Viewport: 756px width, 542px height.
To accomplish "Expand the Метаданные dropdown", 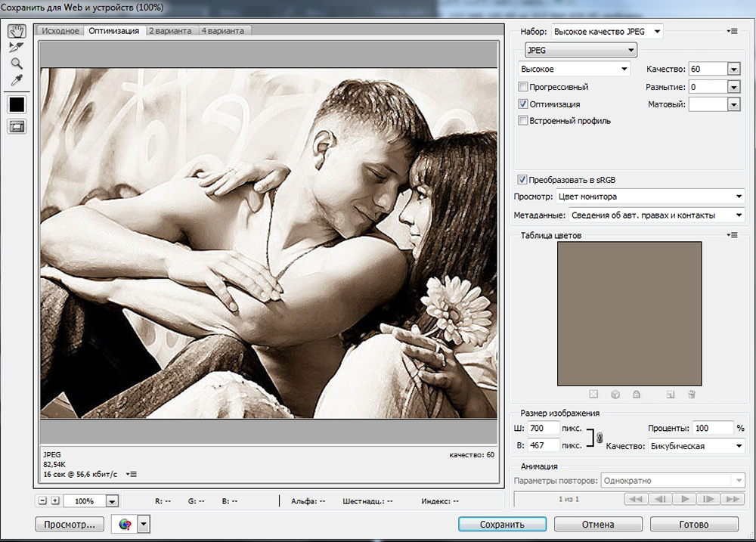I will coord(655,215).
